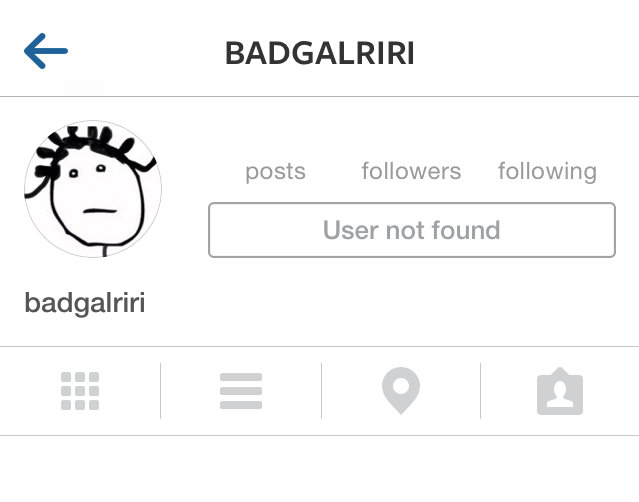The width and height of the screenshot is (639, 502).
Task: Switch to the list view tab
Action: pyautogui.click(x=241, y=391)
